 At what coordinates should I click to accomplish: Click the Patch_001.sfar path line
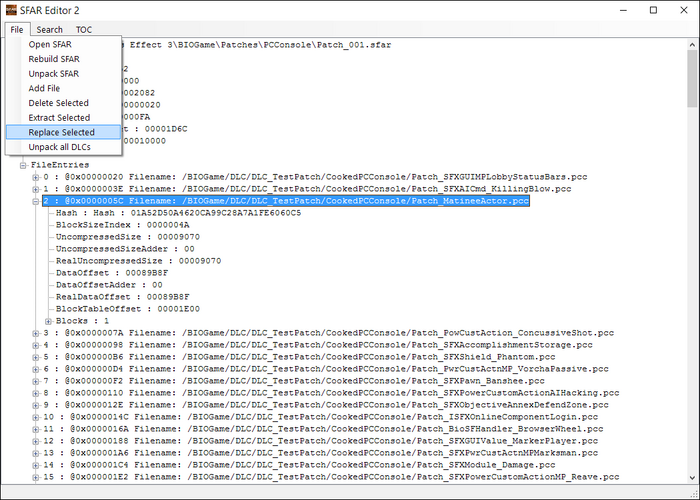pyautogui.click(x=257, y=45)
